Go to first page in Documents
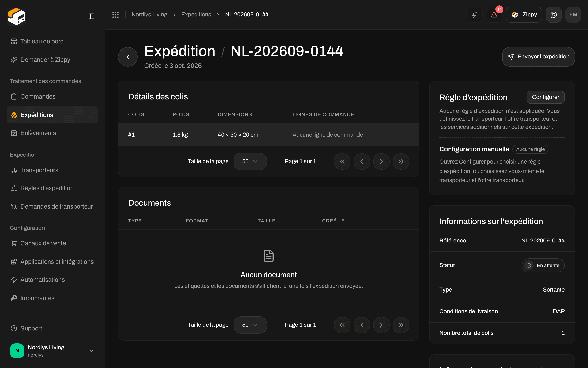The width and height of the screenshot is (588, 368). [342, 325]
